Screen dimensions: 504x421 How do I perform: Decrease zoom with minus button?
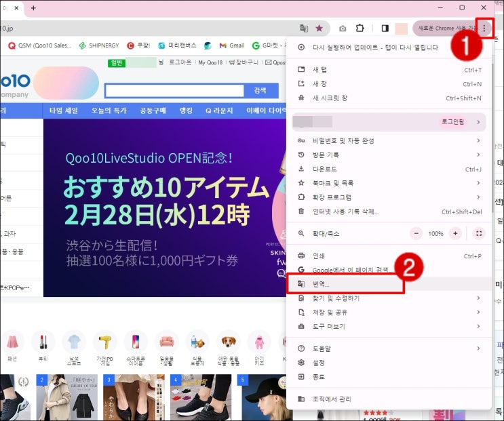pos(416,233)
